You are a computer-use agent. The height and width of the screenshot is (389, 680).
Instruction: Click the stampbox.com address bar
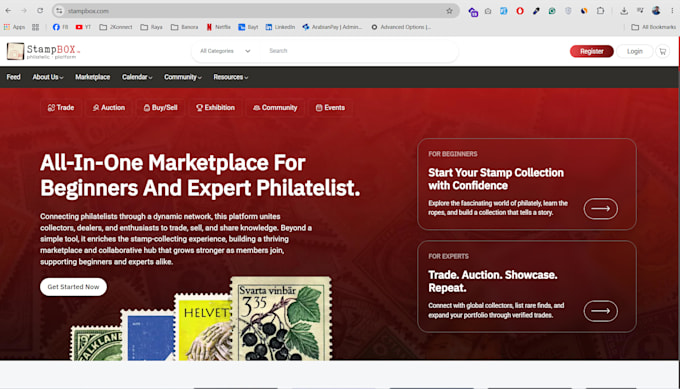(254, 11)
